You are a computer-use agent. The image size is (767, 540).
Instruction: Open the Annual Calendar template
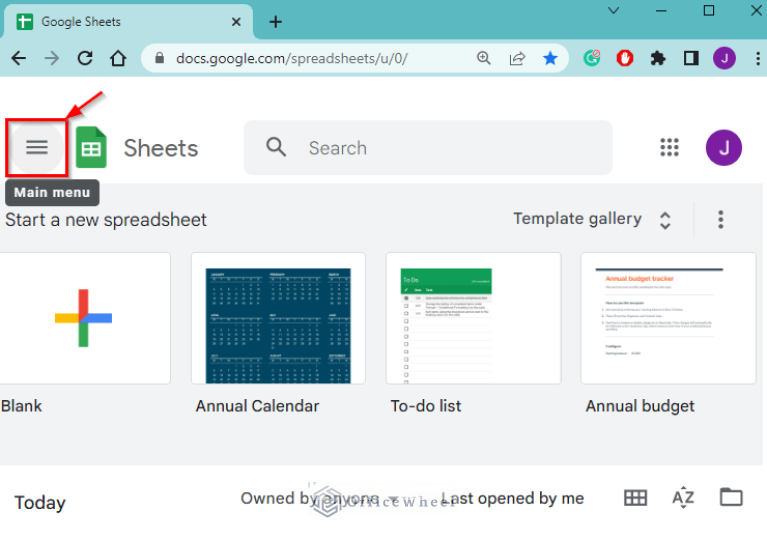[278, 318]
